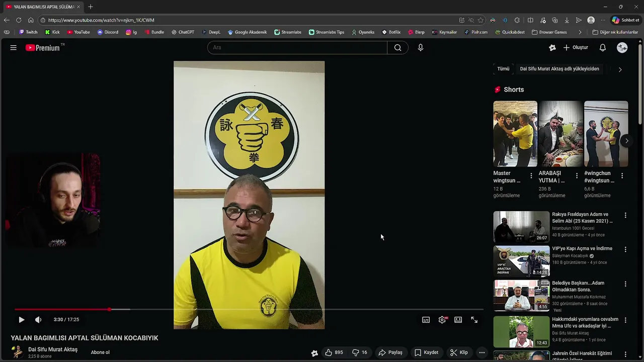This screenshot has width=644, height=362.
Task: Open options for 'VIP'ye Kapı Açma' video
Action: click(x=625, y=249)
